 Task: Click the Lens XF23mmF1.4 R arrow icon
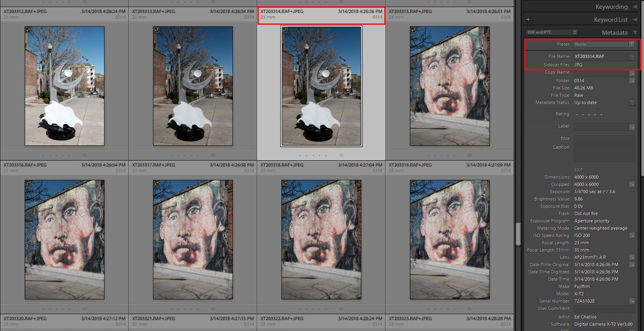point(632,257)
